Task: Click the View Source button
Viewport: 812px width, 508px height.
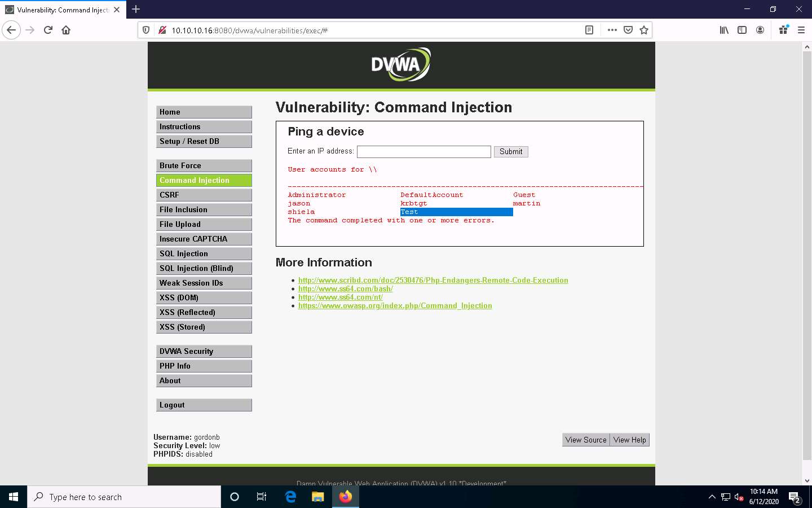Action: pos(585,440)
